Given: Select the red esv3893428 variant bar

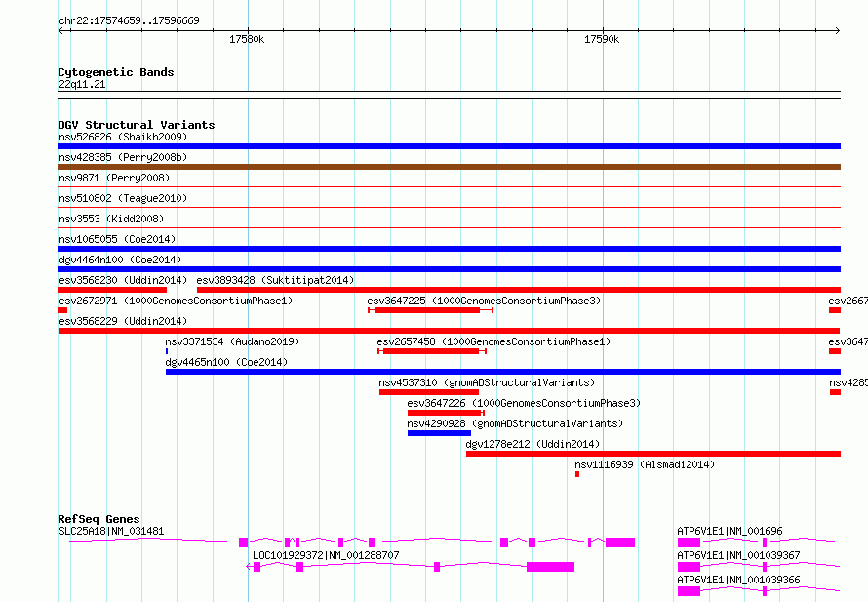Looking at the screenshot, I should click(519, 290).
